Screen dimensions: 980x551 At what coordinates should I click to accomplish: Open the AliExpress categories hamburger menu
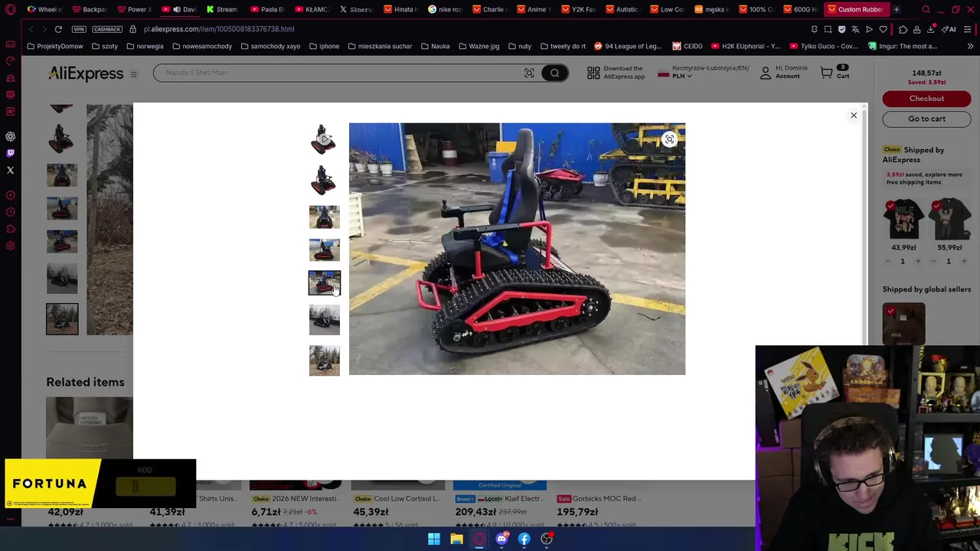click(x=133, y=74)
